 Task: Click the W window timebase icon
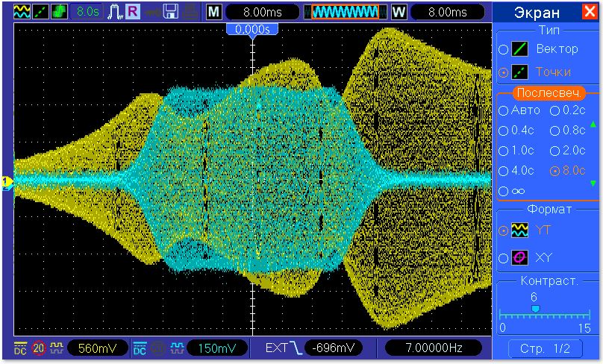tap(399, 12)
